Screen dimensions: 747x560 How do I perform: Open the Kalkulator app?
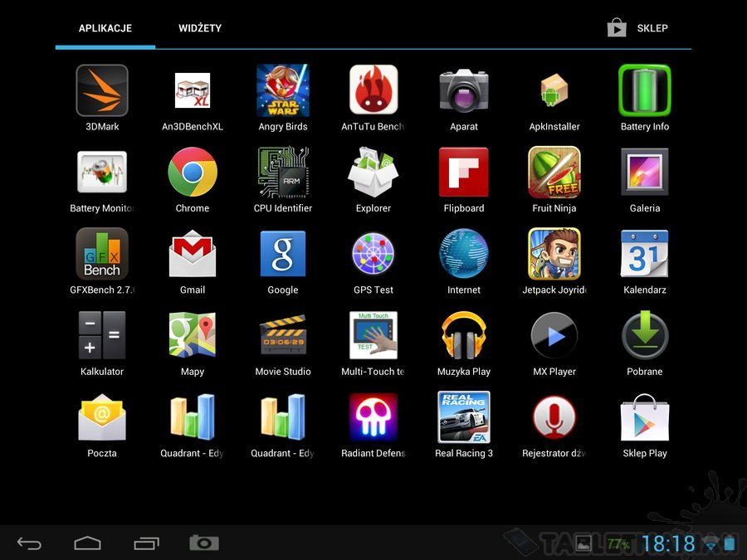pyautogui.click(x=102, y=335)
